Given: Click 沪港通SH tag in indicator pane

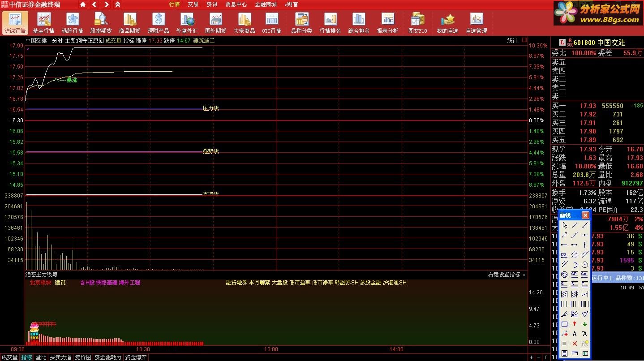Looking at the screenshot, I should coord(395,283).
